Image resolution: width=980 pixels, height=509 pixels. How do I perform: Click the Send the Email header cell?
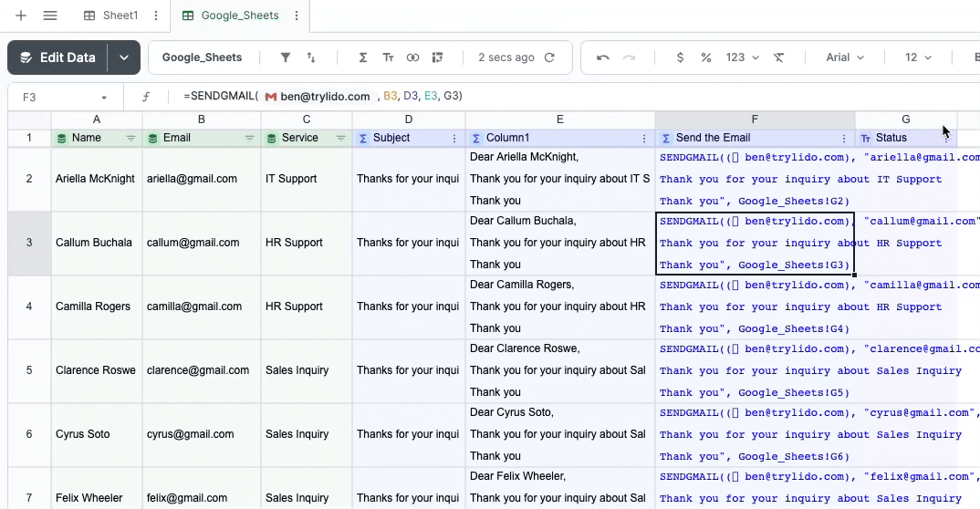pyautogui.click(x=755, y=138)
